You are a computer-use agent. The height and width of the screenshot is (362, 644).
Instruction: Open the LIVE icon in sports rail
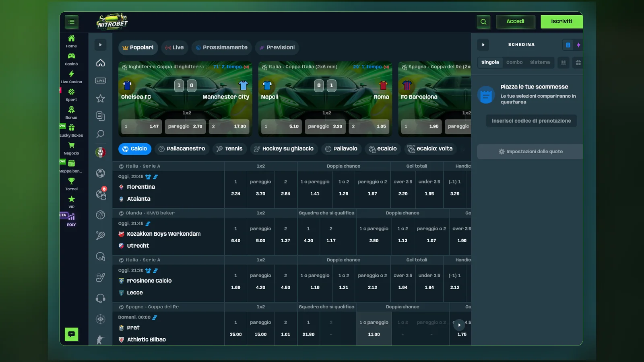101,80
